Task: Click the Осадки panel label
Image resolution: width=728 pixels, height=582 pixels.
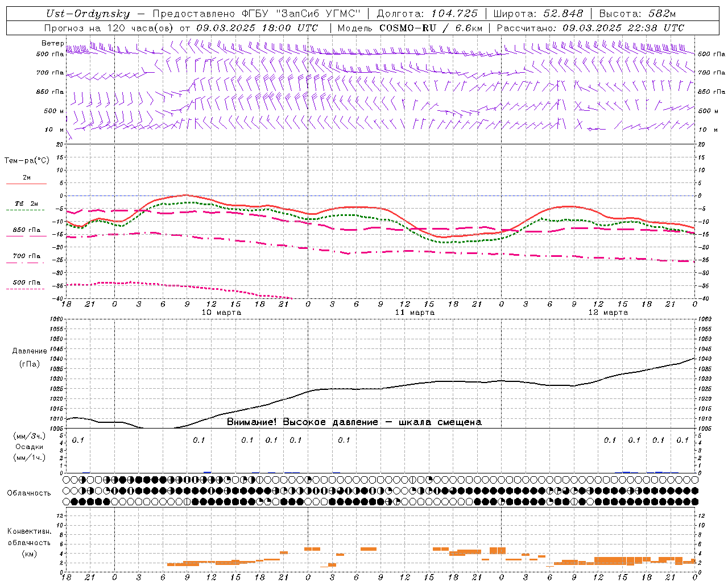Action: (30, 447)
